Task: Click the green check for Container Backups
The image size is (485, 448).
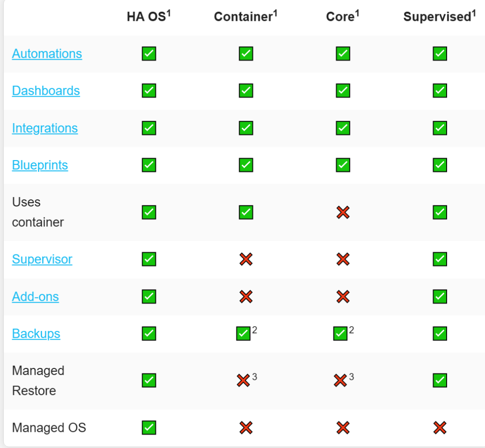Action: (x=243, y=333)
